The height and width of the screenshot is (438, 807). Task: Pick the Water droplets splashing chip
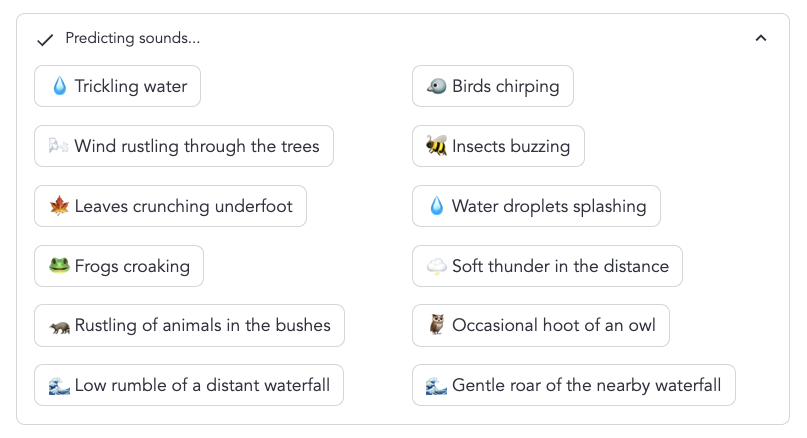pyautogui.click(x=536, y=206)
